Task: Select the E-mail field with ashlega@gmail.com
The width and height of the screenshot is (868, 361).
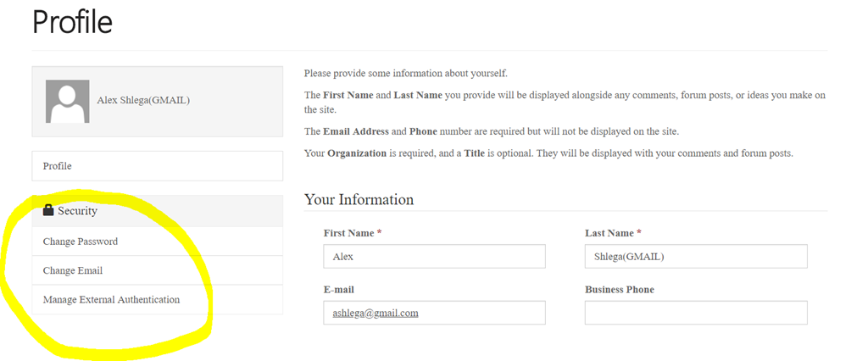Action: pyautogui.click(x=435, y=313)
